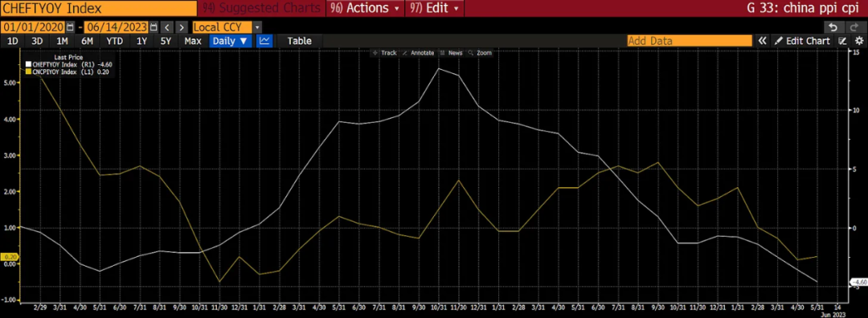Collapse toolbar with double chevron icon
This screenshot has height=318, width=868.
[x=762, y=41]
